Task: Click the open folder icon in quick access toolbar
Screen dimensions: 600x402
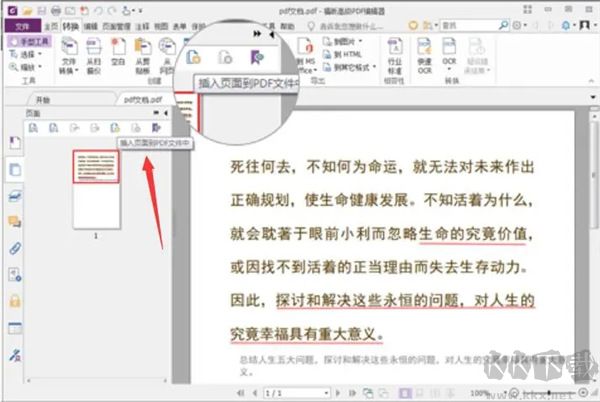Action: pyautogui.click(x=27, y=11)
